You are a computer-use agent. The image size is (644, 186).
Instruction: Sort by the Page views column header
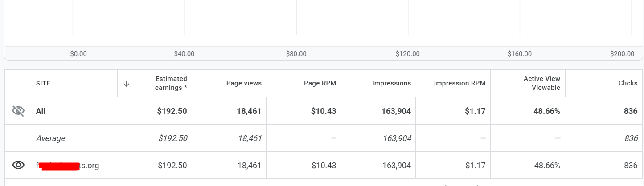244,83
